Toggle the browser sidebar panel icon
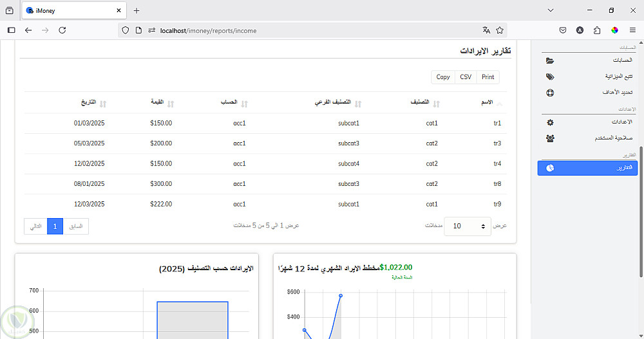The height and width of the screenshot is (339, 644). click(x=12, y=30)
